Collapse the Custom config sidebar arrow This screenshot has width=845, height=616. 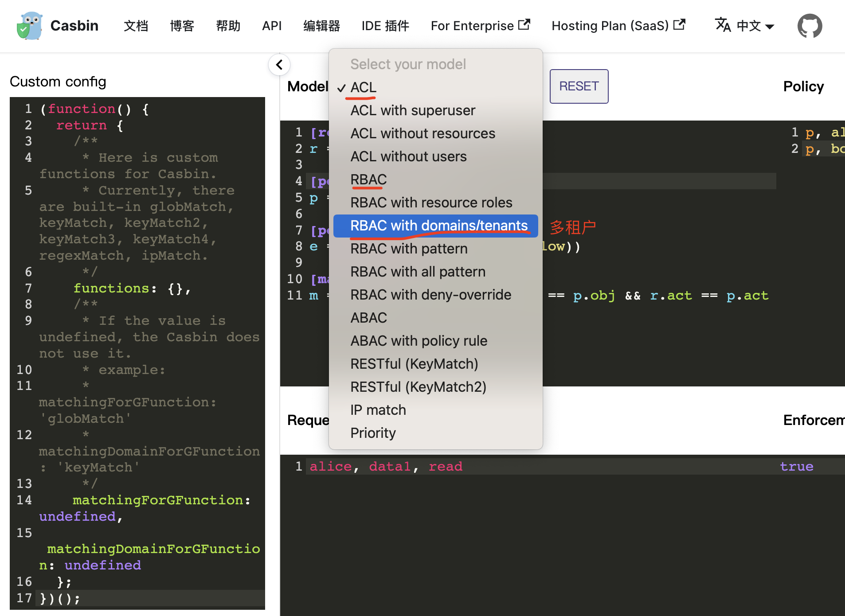point(279,65)
